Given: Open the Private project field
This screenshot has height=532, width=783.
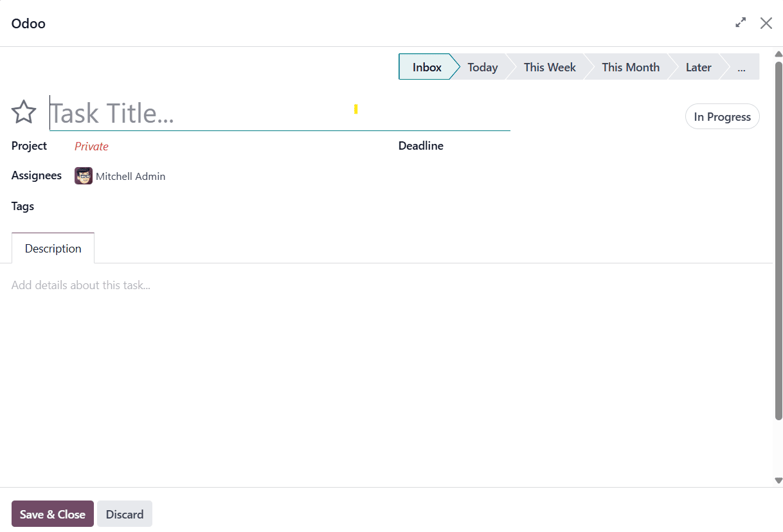Looking at the screenshot, I should [x=91, y=146].
